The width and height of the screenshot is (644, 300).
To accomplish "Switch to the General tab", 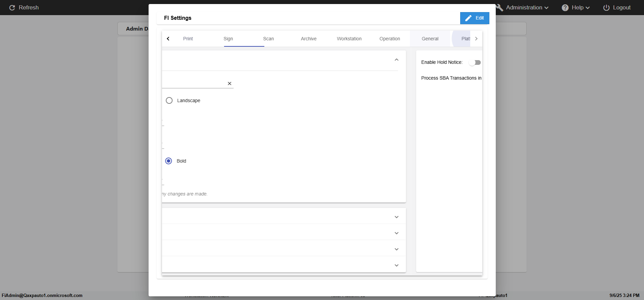I will [430, 39].
